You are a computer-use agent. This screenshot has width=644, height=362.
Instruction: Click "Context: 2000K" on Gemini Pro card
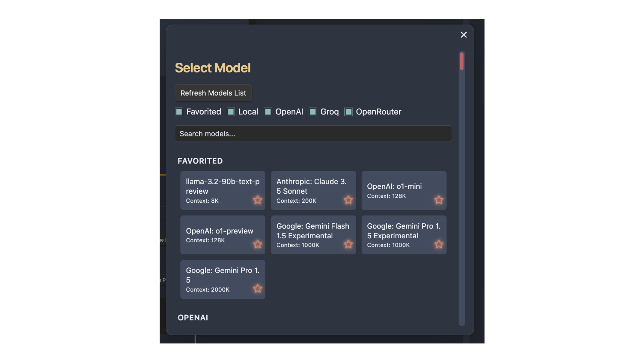208,290
